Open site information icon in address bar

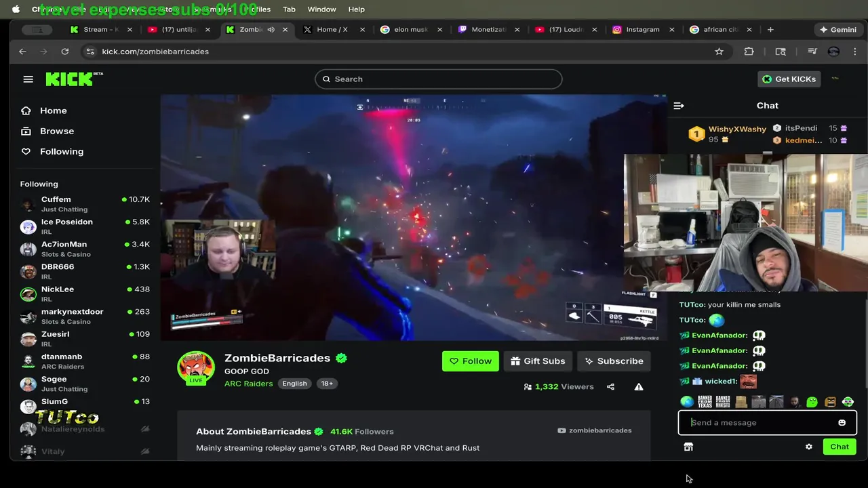point(90,52)
